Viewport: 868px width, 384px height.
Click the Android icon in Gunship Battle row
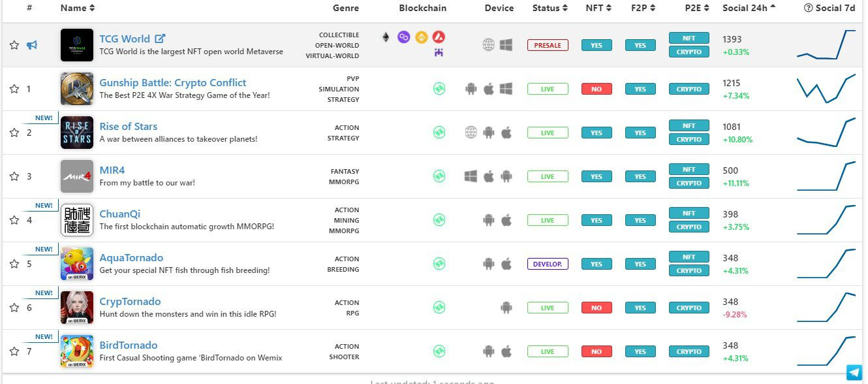[471, 89]
